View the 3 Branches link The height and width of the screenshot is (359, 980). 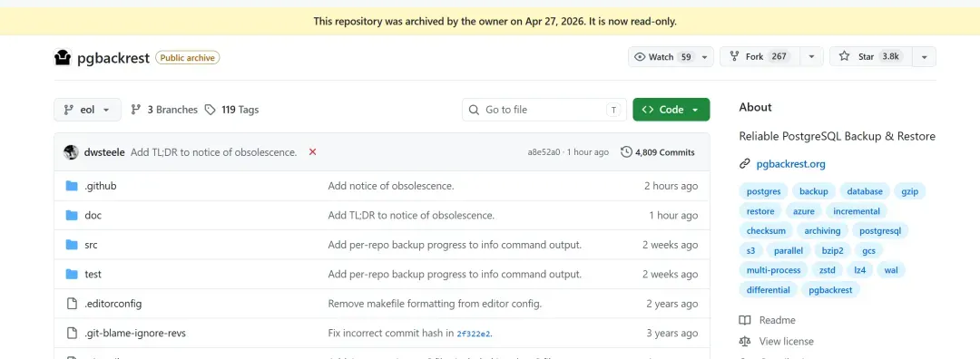(163, 110)
